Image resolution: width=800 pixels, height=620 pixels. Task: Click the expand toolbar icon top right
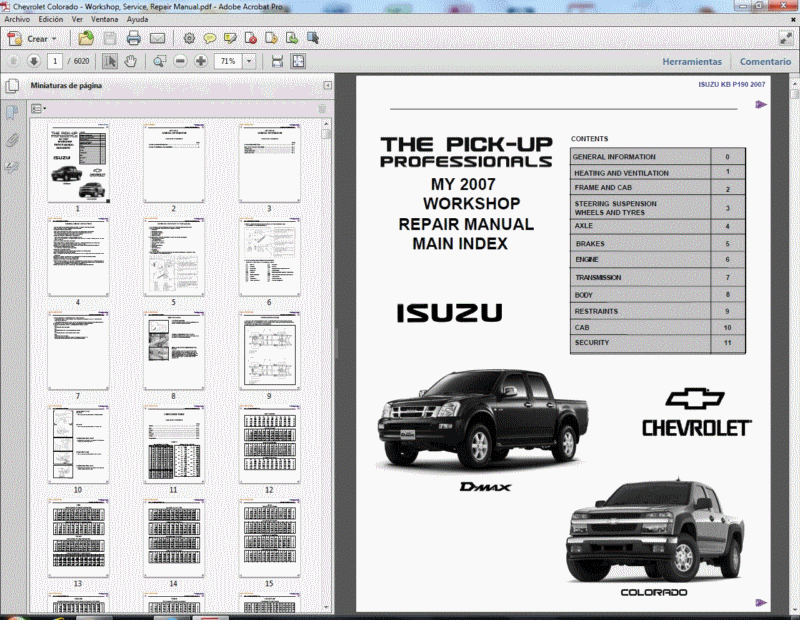(786, 38)
